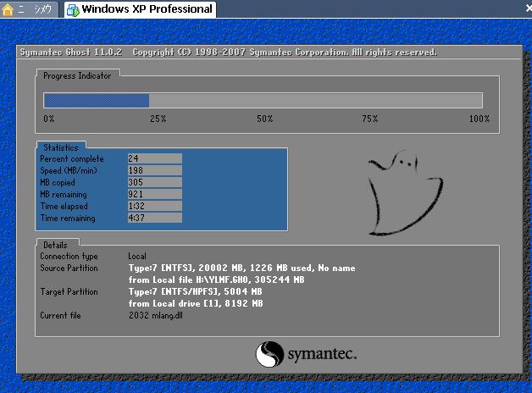Click the 'Details' group label
This screenshot has width=532, height=393.
pyautogui.click(x=55, y=245)
